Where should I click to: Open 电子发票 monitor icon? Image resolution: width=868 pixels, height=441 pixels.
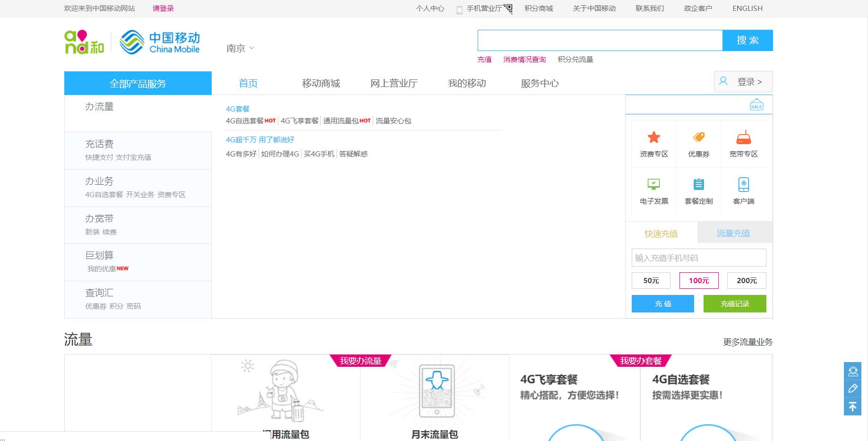(x=653, y=184)
